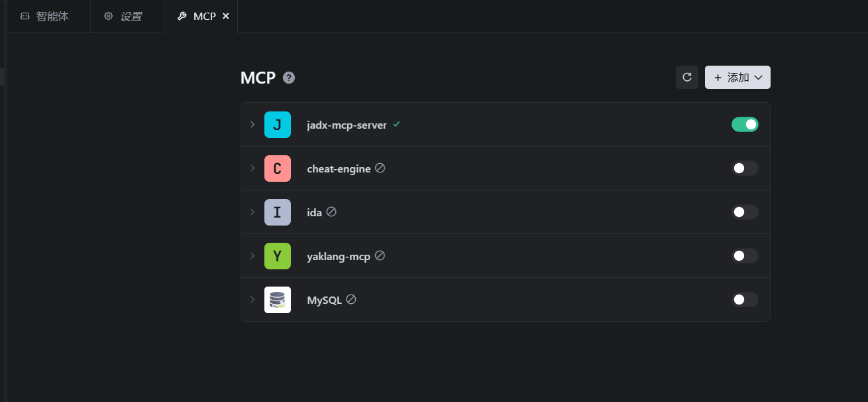Click the cheat-engine C avatar icon
Screen dimensions: 868x402
point(278,168)
